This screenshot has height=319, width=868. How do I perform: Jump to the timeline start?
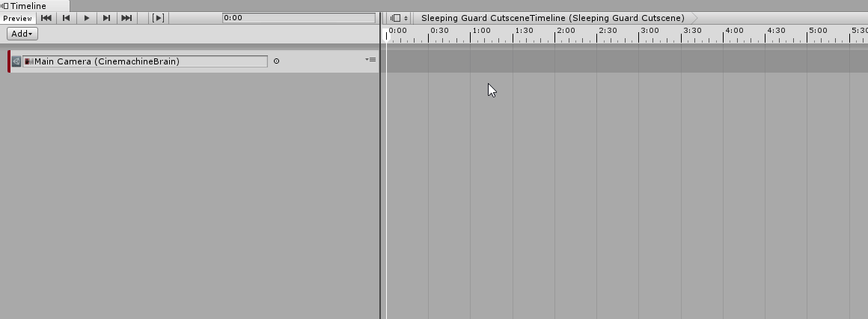tap(46, 18)
